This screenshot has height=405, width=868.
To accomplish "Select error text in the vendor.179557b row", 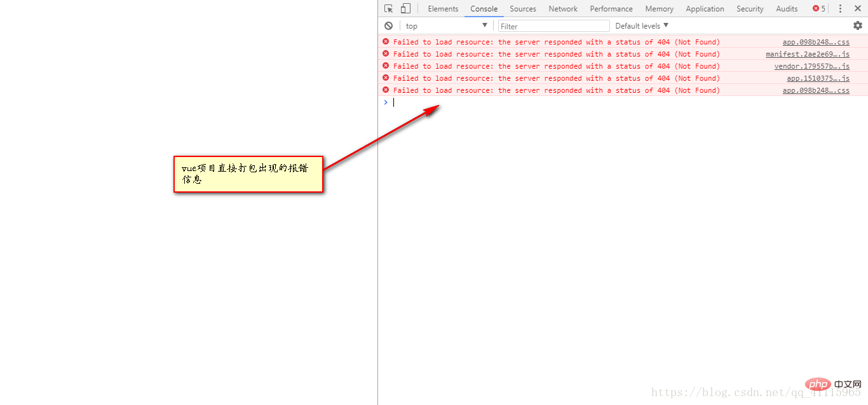I will point(557,66).
